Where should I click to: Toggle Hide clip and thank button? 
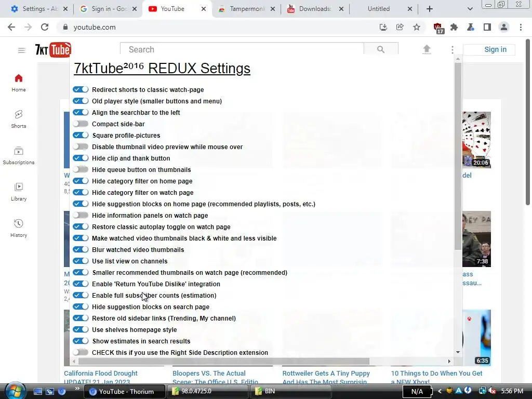(81, 158)
